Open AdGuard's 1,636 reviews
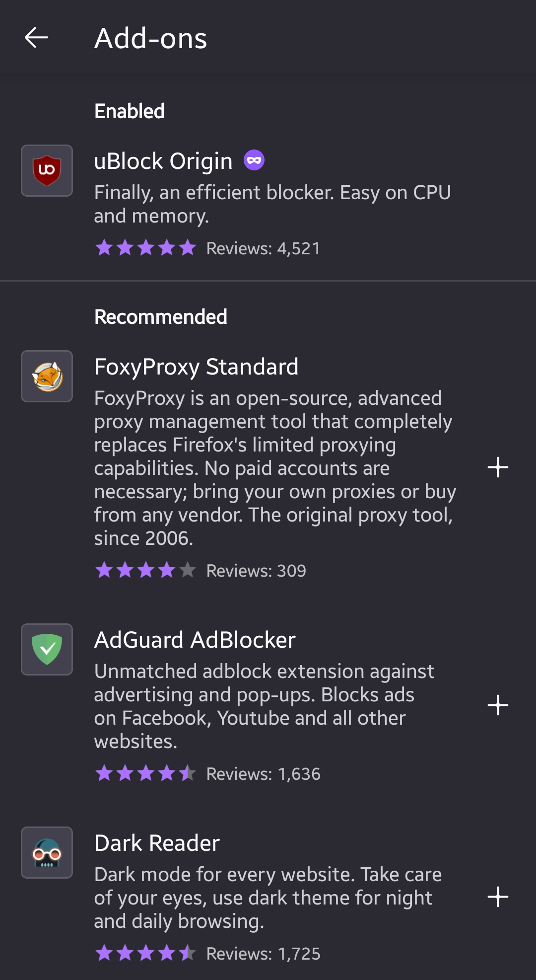The width and height of the screenshot is (536, 980). click(263, 773)
